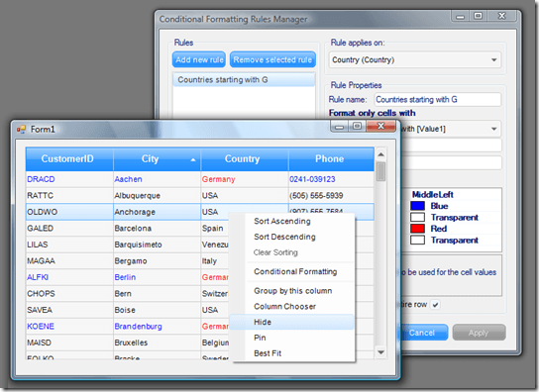539x392 pixels.
Task: Open the condition dropdown with [Value1]
Action: [494, 129]
